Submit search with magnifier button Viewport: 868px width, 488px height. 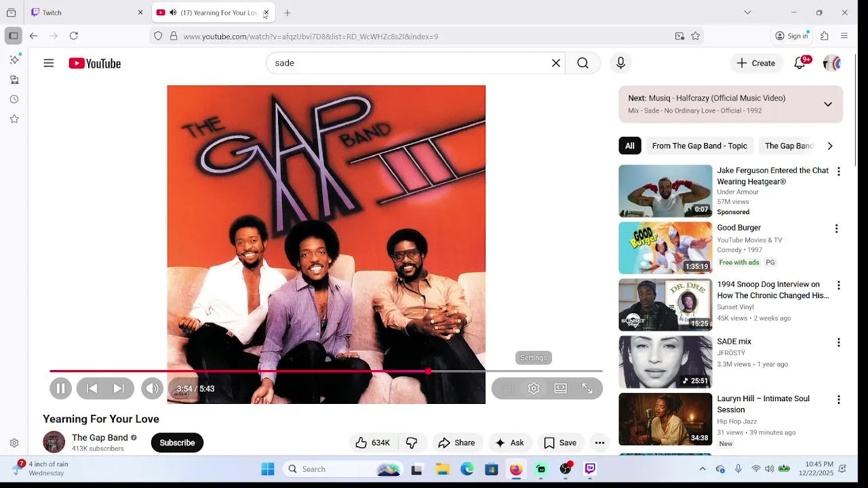pos(583,63)
